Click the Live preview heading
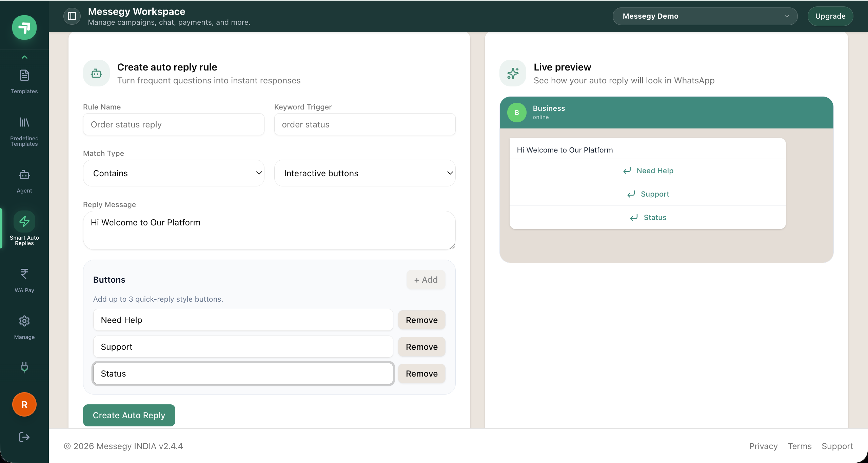Viewport: 868px width, 463px height. coord(563,67)
